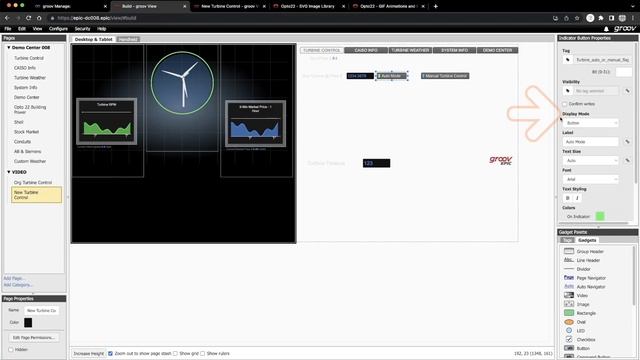Image resolution: width=640 pixels, height=360 pixels.
Task: Click the edit icon next to the Visibility tag field
Action: 627,91
